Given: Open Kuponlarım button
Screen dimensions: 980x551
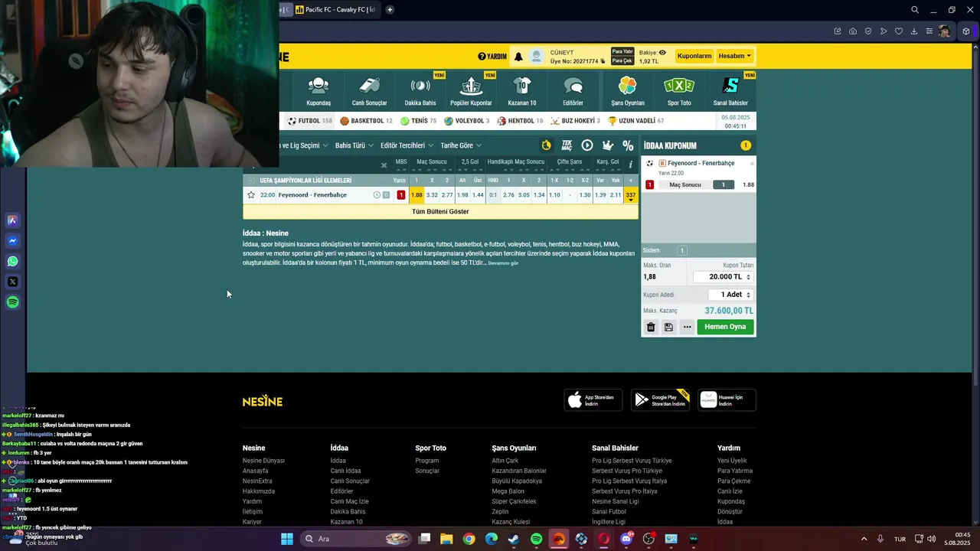Looking at the screenshot, I should 694,56.
